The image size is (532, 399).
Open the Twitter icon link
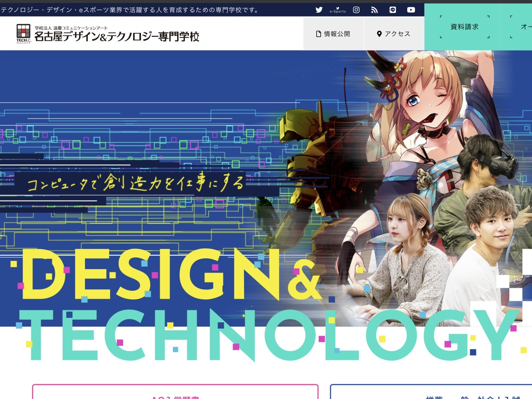pyautogui.click(x=319, y=10)
